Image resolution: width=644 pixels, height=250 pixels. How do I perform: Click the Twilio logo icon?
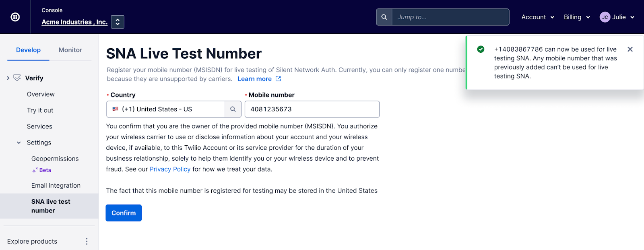click(x=15, y=17)
